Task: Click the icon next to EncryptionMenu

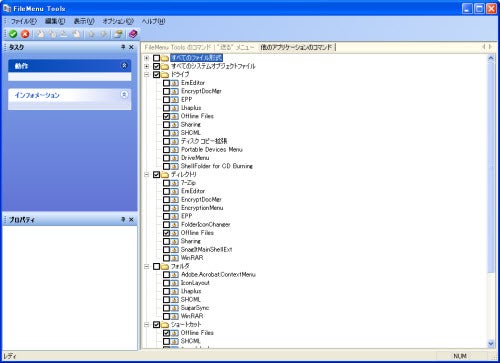Action: [x=175, y=208]
